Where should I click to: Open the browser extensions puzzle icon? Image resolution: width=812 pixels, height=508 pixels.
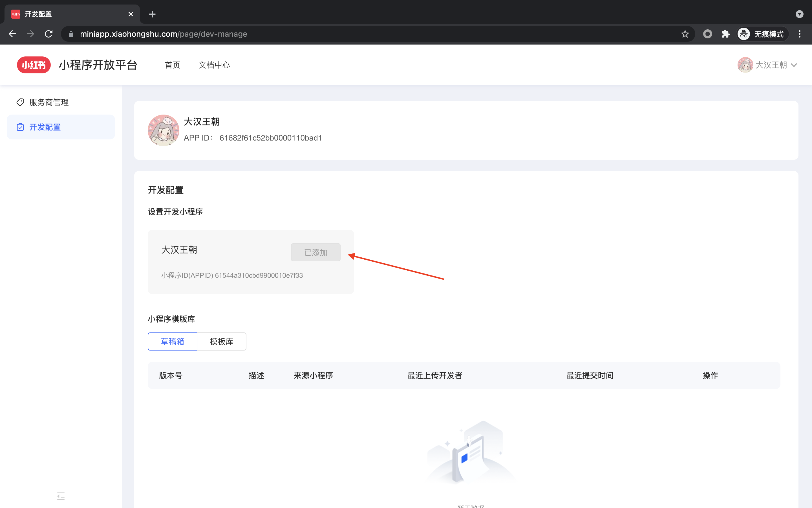pyautogui.click(x=725, y=34)
